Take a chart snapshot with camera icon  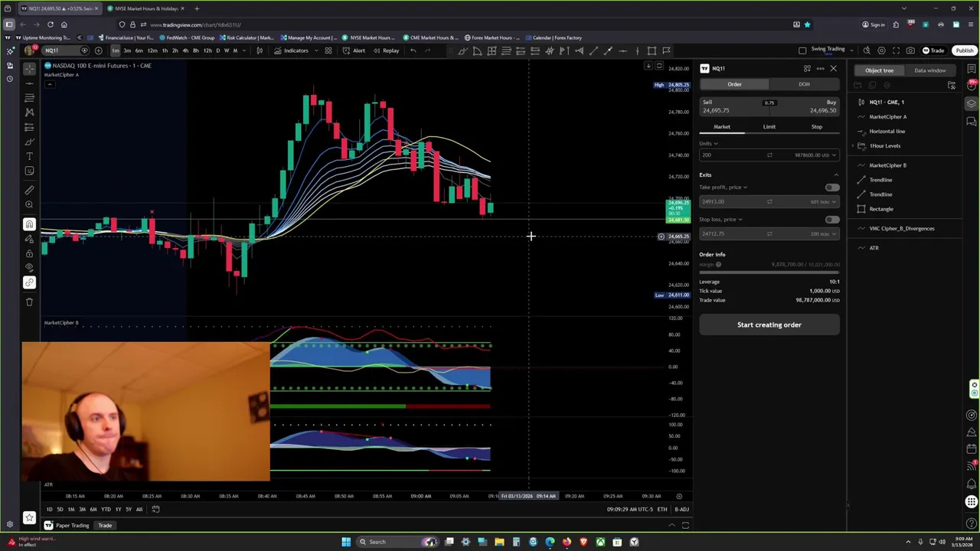pyautogui.click(x=910, y=51)
